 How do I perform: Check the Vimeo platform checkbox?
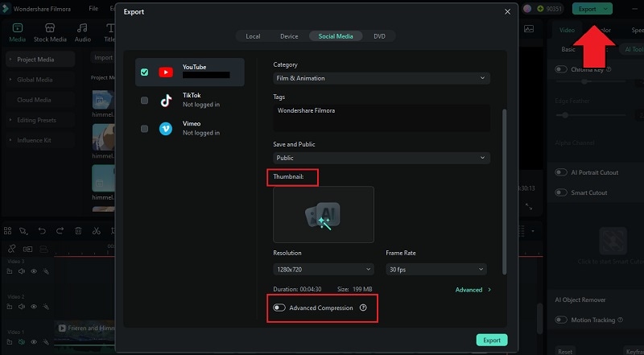point(144,129)
